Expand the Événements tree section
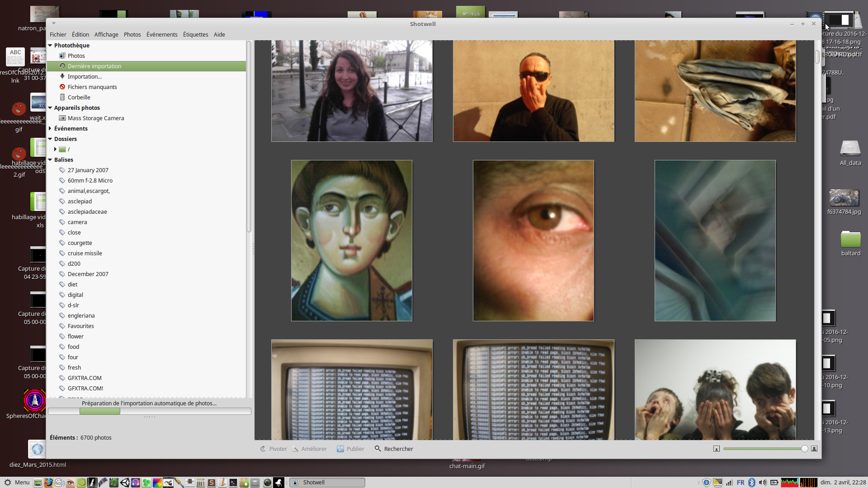Screen dimensions: 868x488 tap(50, 128)
